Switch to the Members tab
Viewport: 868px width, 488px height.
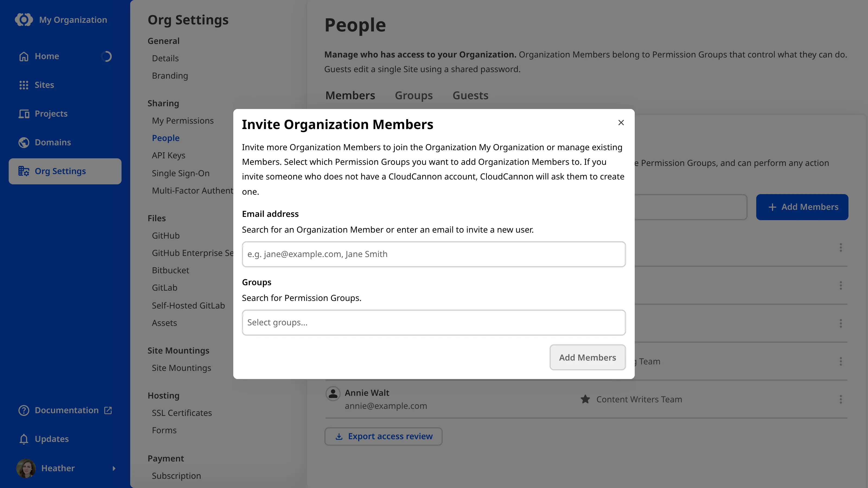click(x=350, y=96)
